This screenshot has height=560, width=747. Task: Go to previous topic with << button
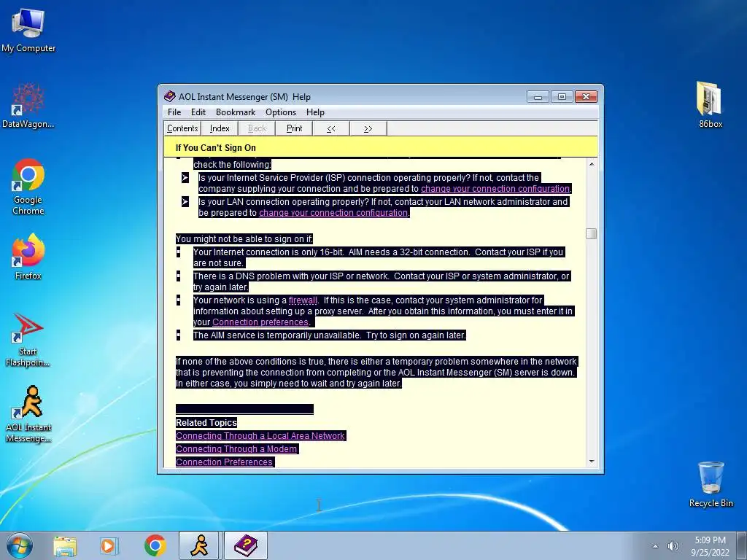(331, 128)
